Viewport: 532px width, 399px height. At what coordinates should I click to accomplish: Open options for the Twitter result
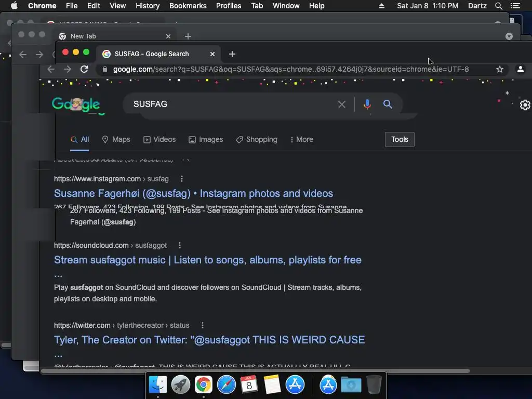click(x=203, y=325)
